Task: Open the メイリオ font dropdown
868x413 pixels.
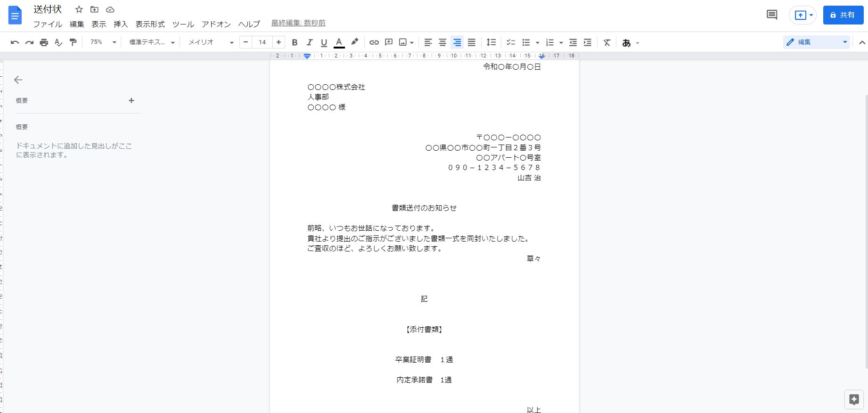Action: pos(211,42)
